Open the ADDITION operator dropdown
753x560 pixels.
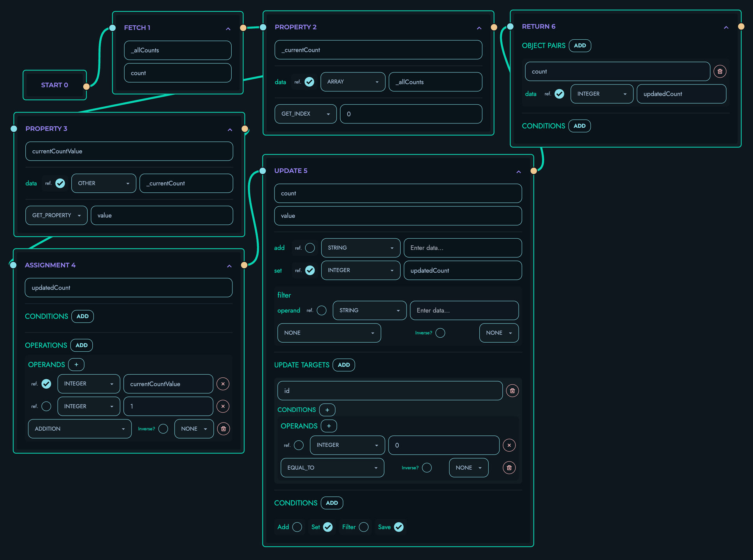click(x=80, y=429)
